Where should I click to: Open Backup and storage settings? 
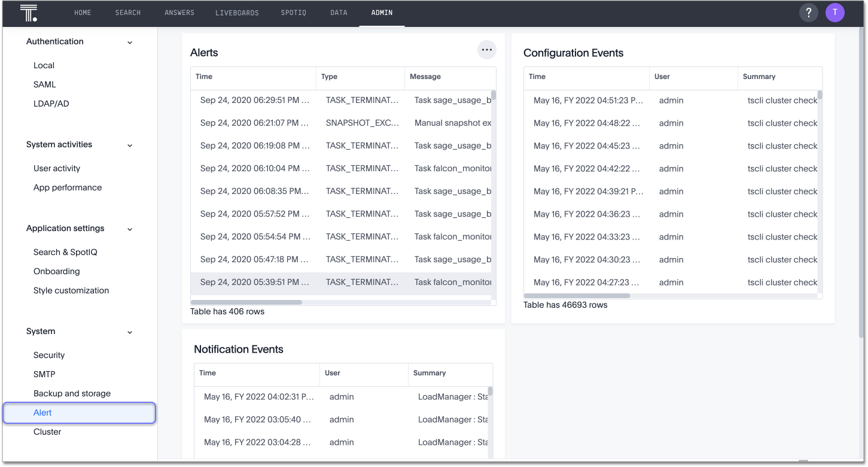click(x=72, y=393)
